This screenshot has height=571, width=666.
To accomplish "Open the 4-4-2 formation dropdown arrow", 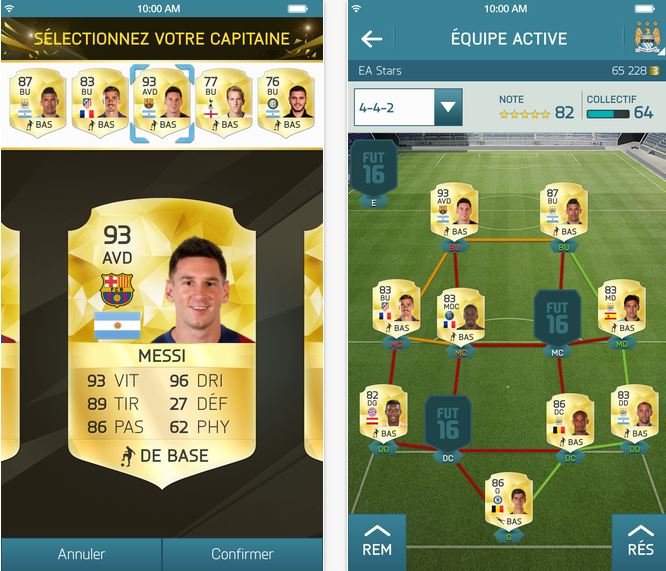I will coord(448,107).
